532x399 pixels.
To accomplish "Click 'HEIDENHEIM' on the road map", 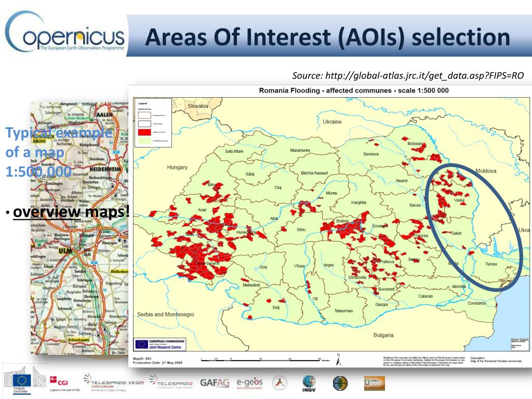I will [105, 169].
